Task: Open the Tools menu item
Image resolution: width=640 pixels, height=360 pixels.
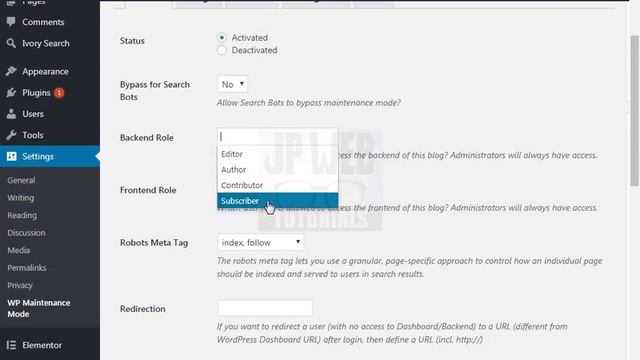Action: point(50,135)
